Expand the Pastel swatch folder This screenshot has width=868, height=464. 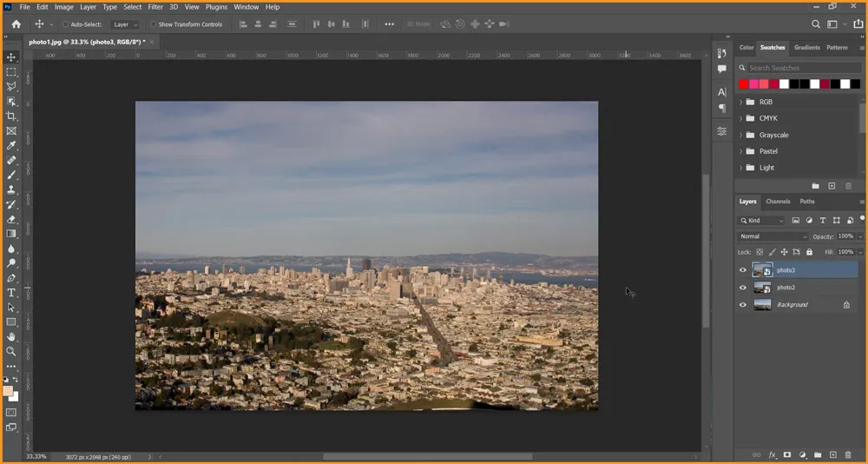coord(740,151)
